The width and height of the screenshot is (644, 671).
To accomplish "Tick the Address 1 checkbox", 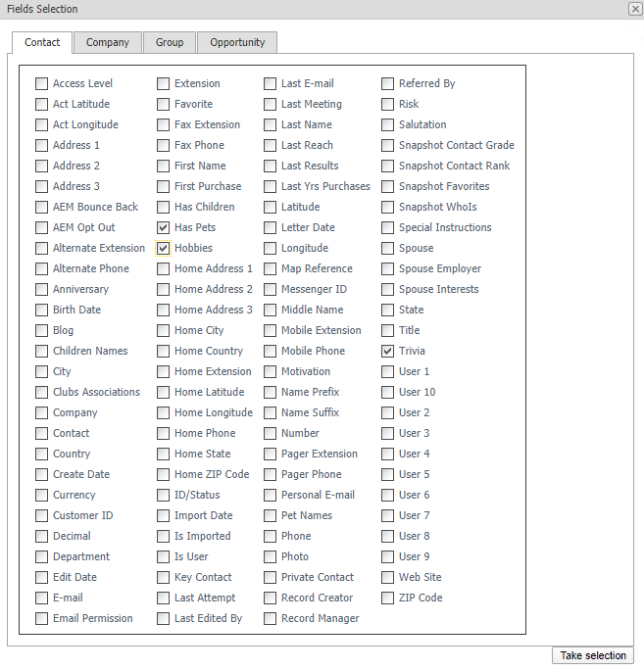I will [x=41, y=145].
